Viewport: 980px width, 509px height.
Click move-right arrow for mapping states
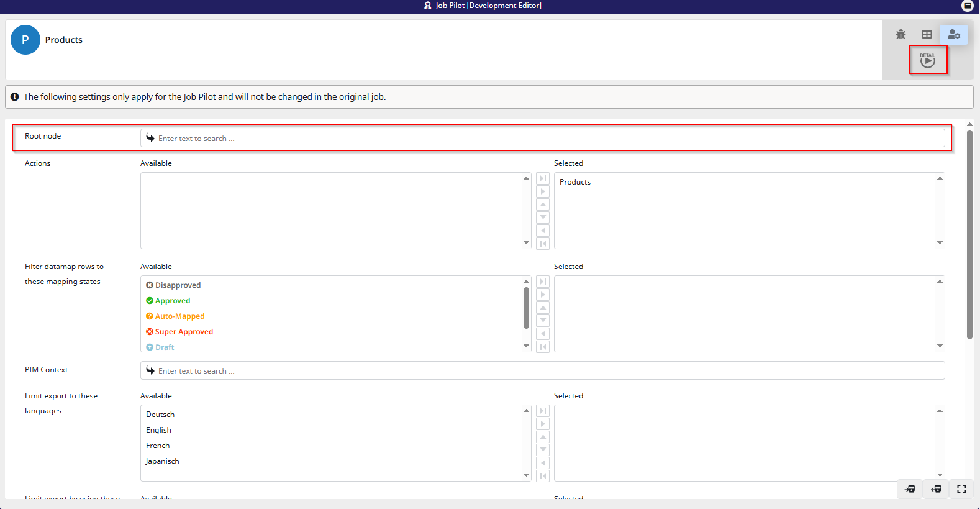coord(543,295)
